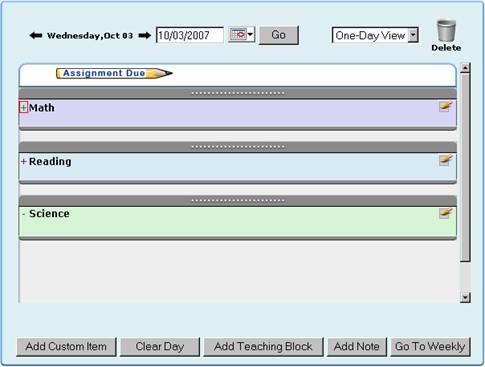Click the vertical scrollbar thumb
This screenshot has width=485, height=367.
click(465, 167)
